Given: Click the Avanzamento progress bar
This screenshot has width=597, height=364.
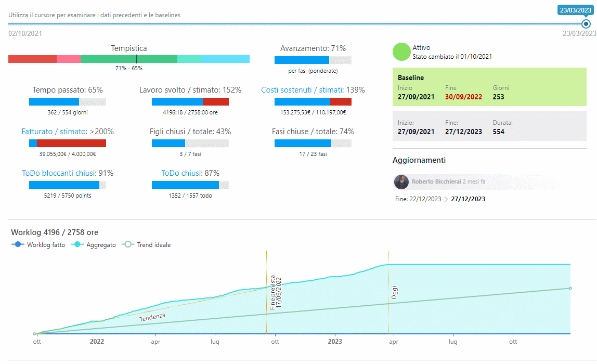Looking at the screenshot, I should pyautogui.click(x=313, y=60).
